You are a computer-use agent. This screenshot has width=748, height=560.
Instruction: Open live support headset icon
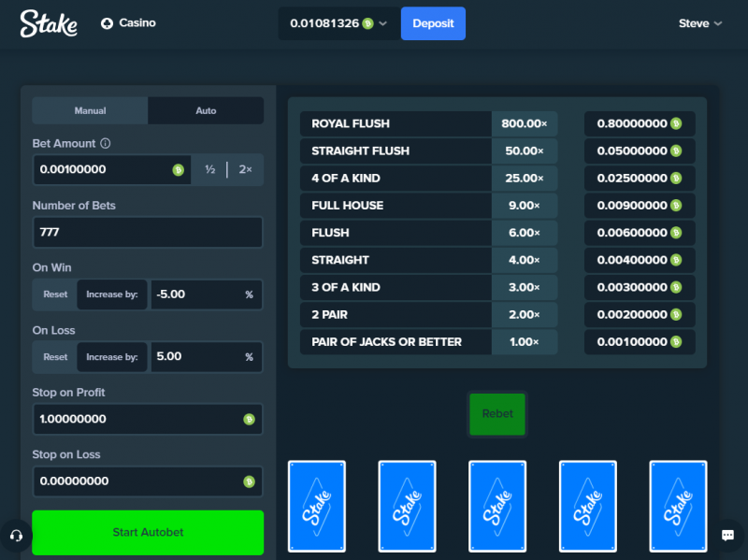pos(16,536)
